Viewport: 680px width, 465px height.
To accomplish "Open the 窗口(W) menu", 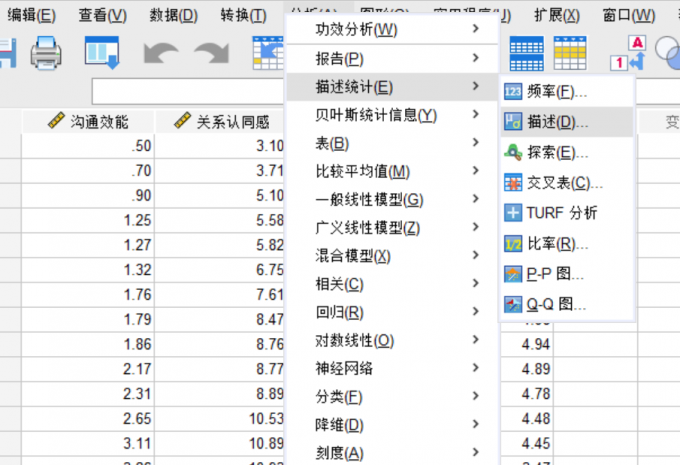I will tap(629, 15).
